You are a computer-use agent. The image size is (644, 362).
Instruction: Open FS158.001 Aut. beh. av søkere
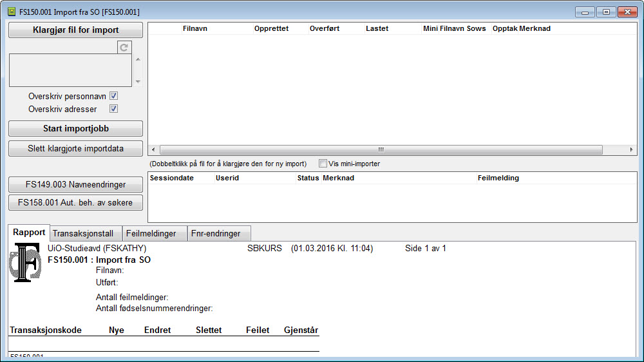(75, 202)
